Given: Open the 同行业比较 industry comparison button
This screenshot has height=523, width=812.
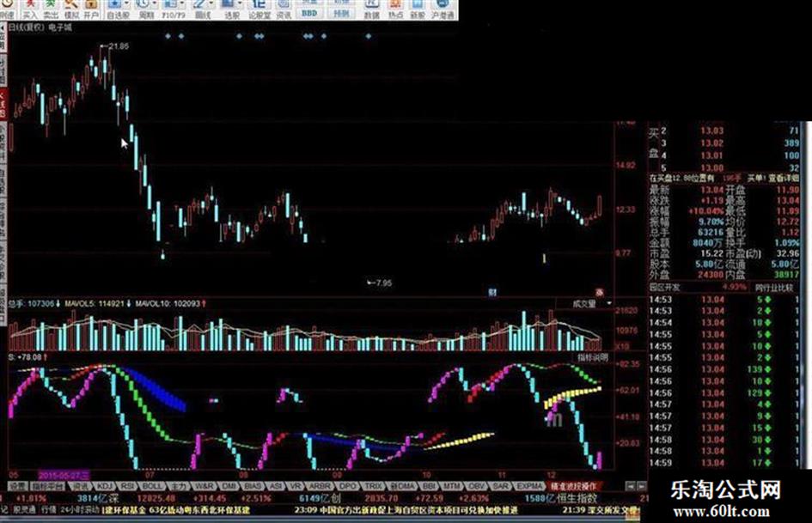Looking at the screenshot, I should pyautogui.click(x=773, y=288).
